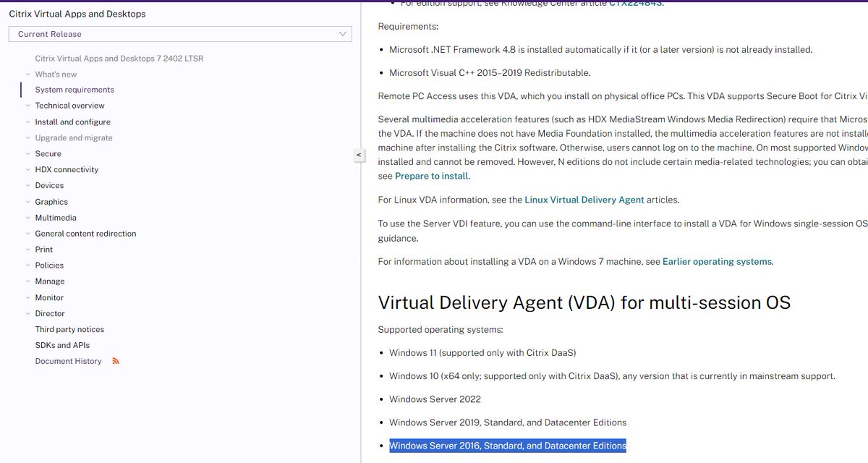This screenshot has height=463, width=868.
Task: Open Citrix Virtual Apps and Desktops 7 2402 LTSR
Action: 119,58
